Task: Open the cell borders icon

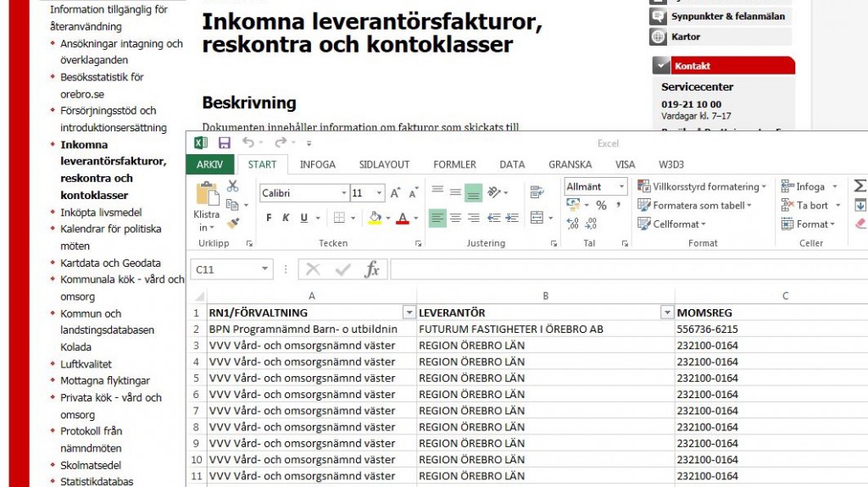Action: click(x=339, y=218)
